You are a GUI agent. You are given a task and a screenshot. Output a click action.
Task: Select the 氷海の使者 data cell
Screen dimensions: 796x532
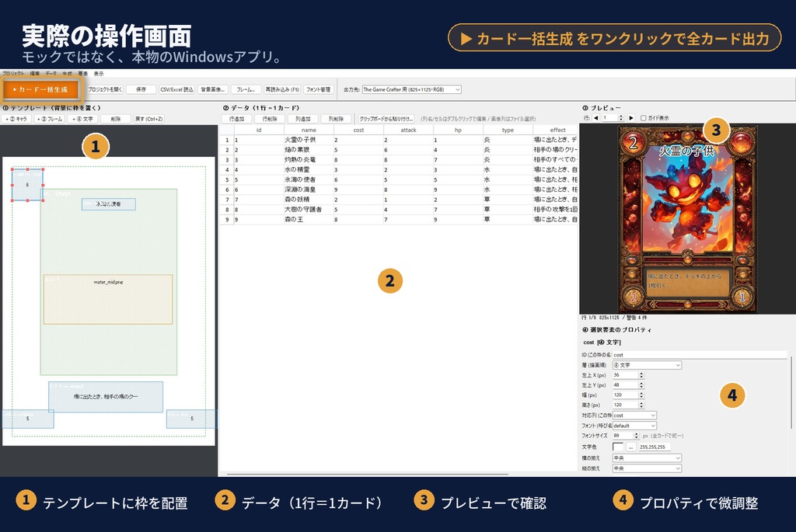click(x=309, y=179)
